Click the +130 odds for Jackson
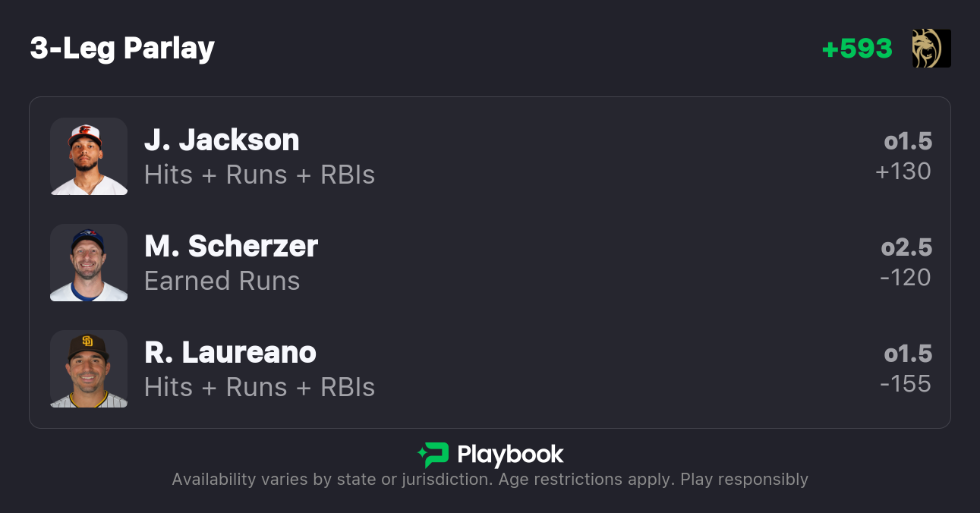Screen dimensions: 980x513 (x=903, y=172)
